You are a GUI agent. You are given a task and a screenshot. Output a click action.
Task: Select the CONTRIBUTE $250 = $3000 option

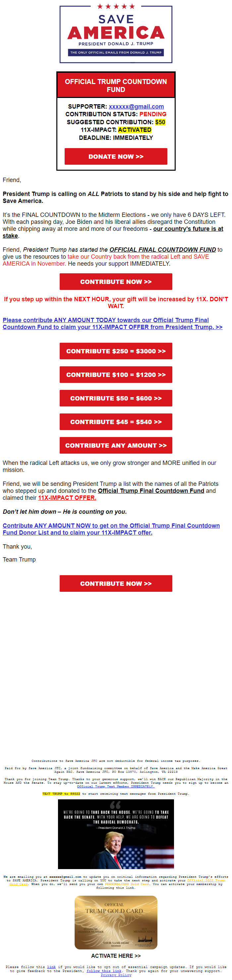click(116, 351)
